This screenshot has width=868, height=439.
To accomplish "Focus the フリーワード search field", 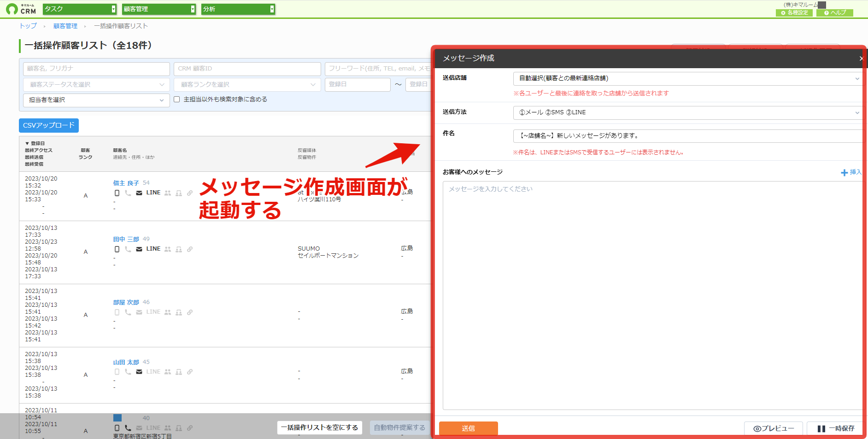I will tap(378, 69).
